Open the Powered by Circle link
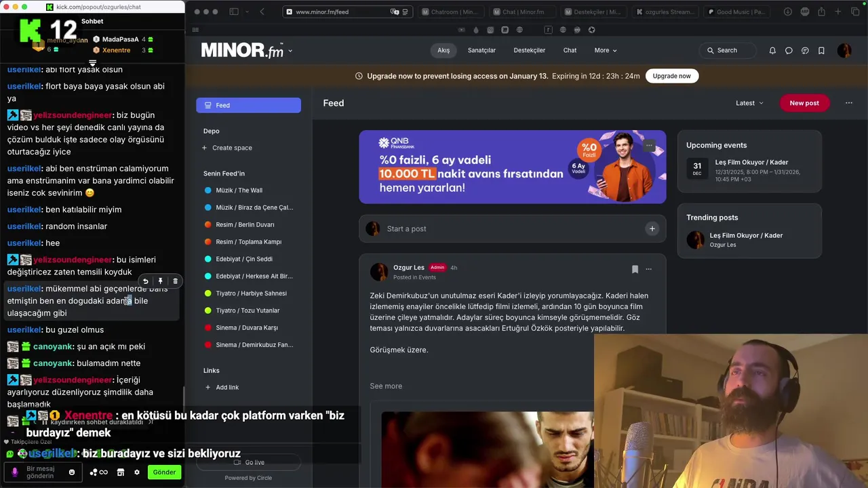This screenshot has height=488, width=868. (248, 478)
